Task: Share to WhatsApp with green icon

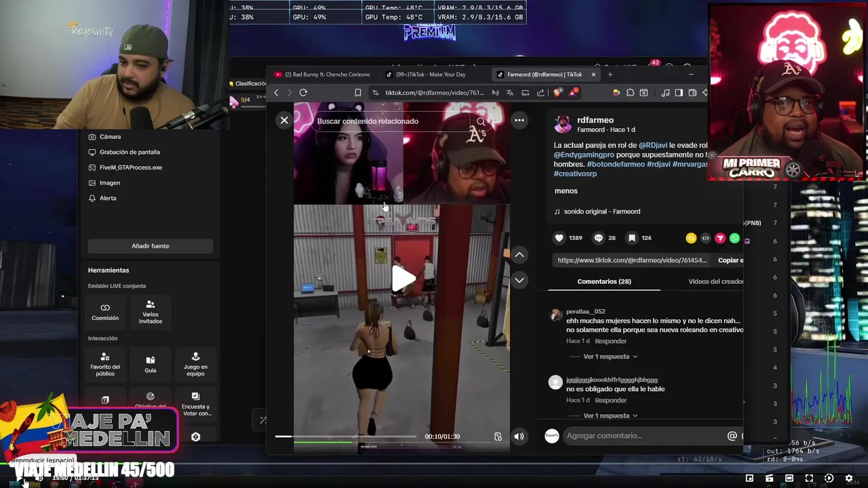Action: click(x=734, y=238)
